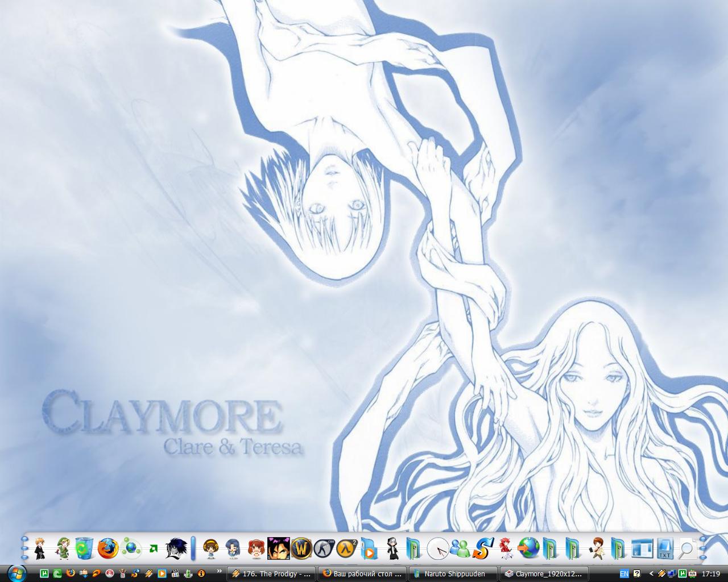Click the blue S with orange arrow
This screenshot has width=728, height=582.
click(483, 549)
